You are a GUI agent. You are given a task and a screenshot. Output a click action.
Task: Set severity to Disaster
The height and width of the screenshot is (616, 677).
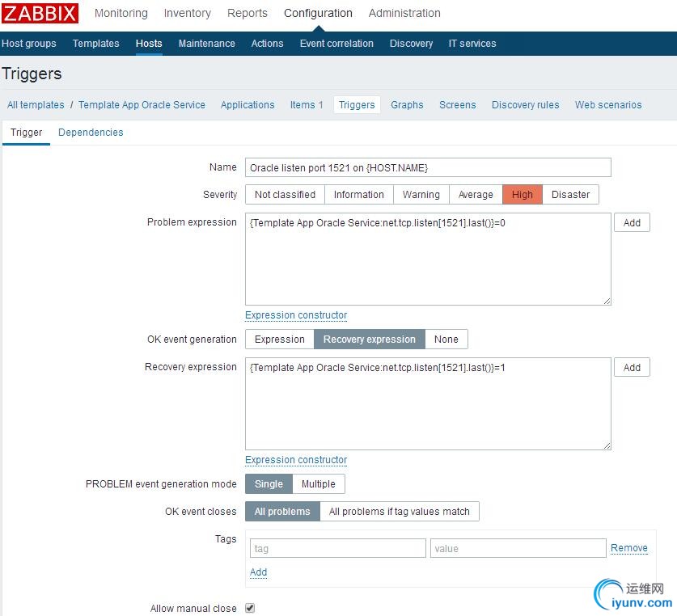570,195
